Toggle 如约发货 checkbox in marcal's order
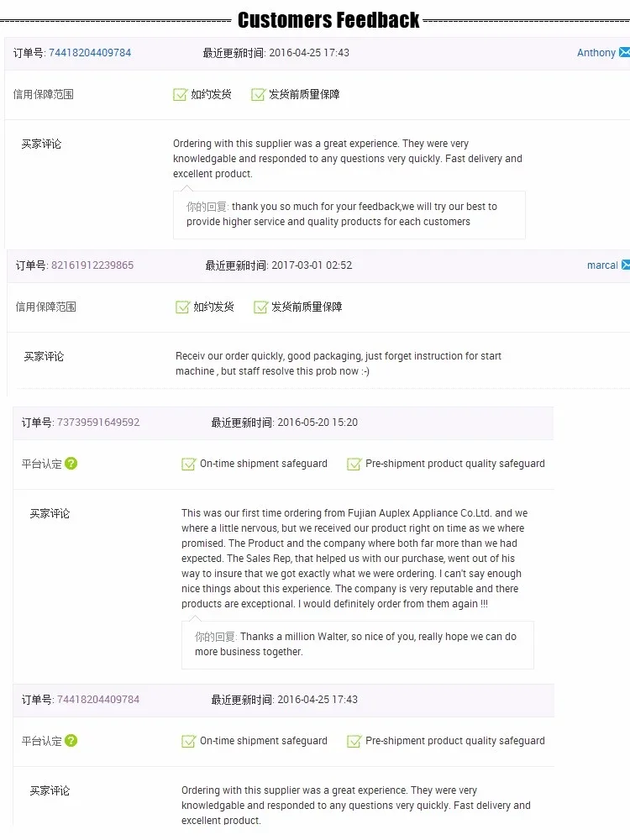The height and width of the screenshot is (840, 630). [x=182, y=307]
